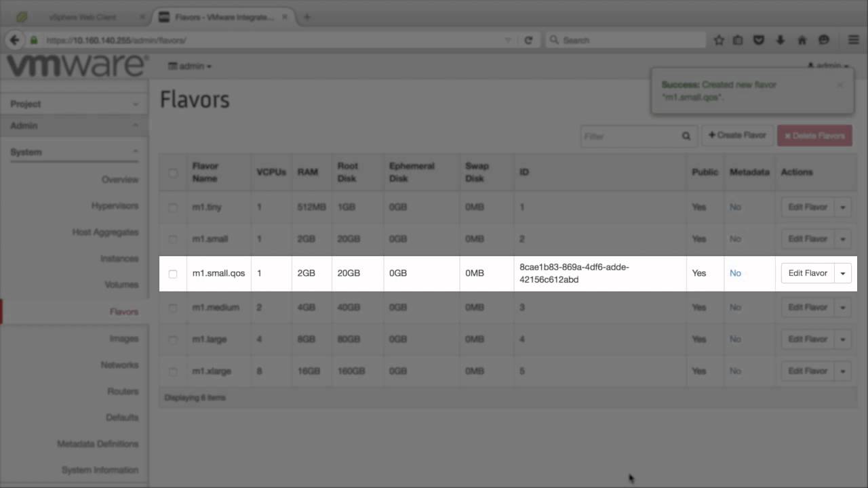Select the m1.large row checkbox
868x488 pixels.
pos(173,340)
